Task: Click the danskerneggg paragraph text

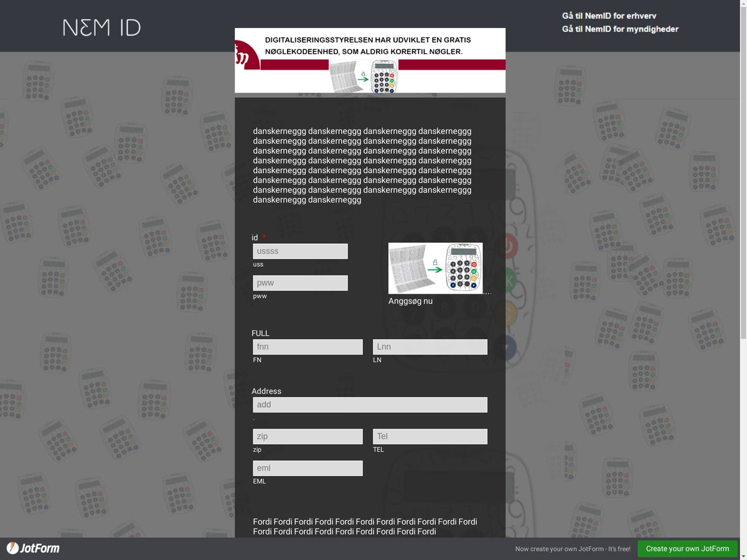Action: point(362,166)
